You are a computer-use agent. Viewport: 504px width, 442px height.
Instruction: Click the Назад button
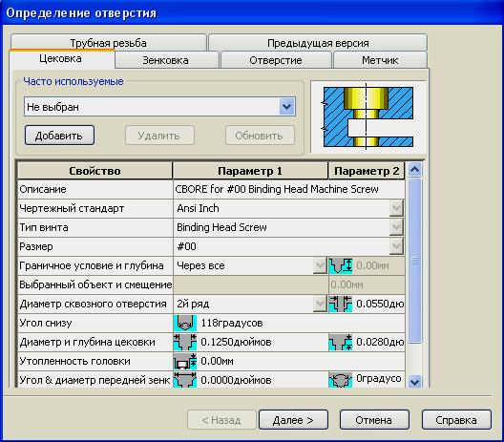221,420
